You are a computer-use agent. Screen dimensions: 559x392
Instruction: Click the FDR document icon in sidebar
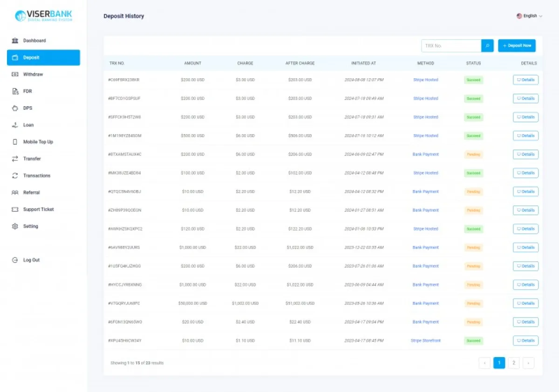point(14,91)
